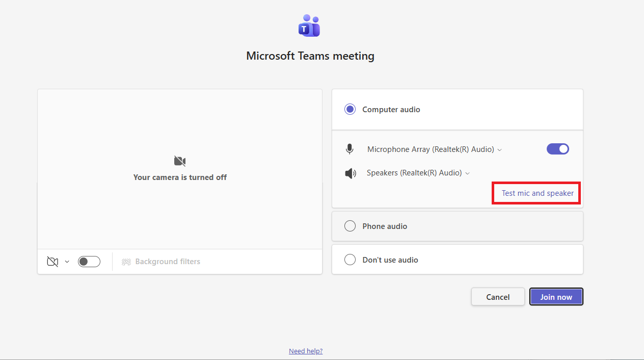Viewport: 644px width, 360px height.
Task: Open the Speakers (Realtek) dropdown
Action: tap(418, 173)
